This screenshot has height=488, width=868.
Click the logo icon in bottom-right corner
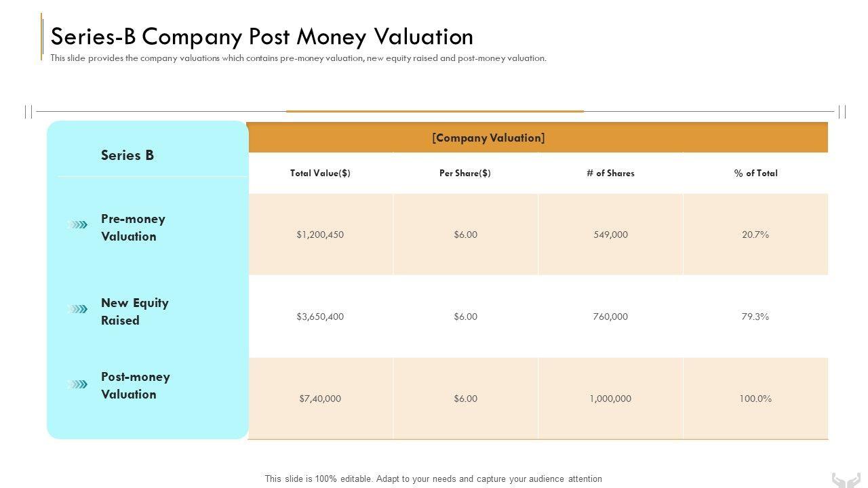tap(846, 479)
